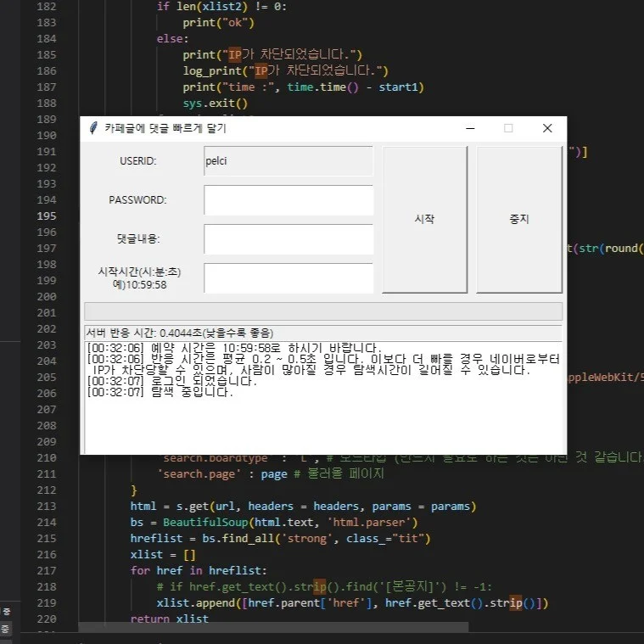The width and height of the screenshot is (644, 644).
Task: Click the 'return xlist' code line
Action: [169, 619]
